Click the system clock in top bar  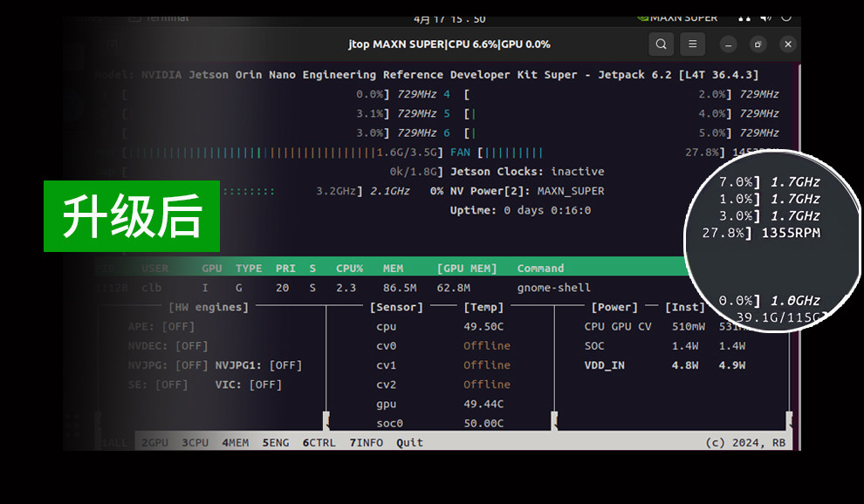449,19
